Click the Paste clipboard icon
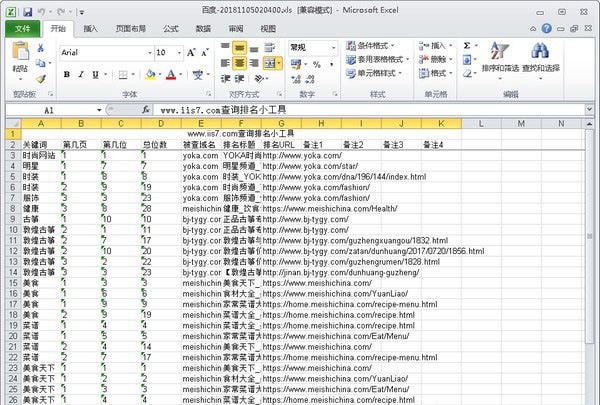The height and width of the screenshot is (405, 600). [20, 51]
